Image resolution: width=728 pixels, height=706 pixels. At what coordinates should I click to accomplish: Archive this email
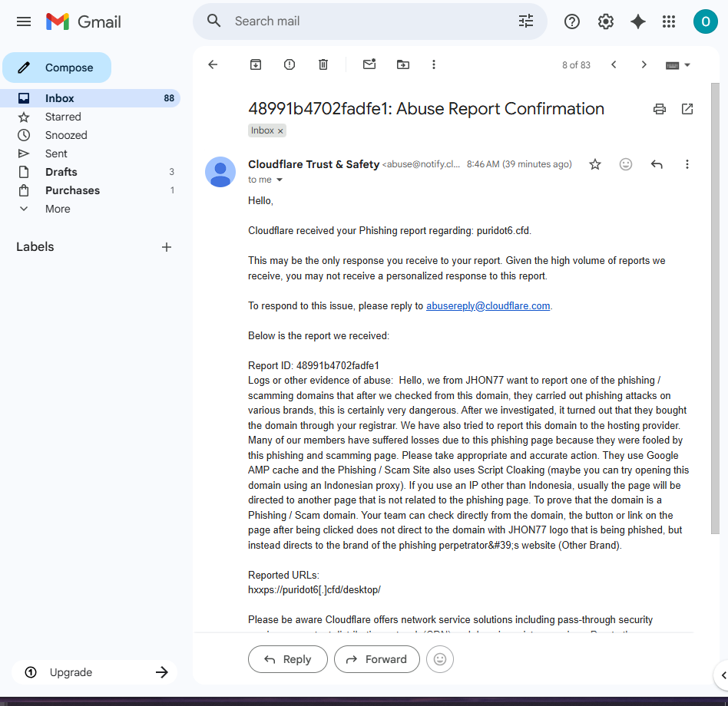pos(256,64)
